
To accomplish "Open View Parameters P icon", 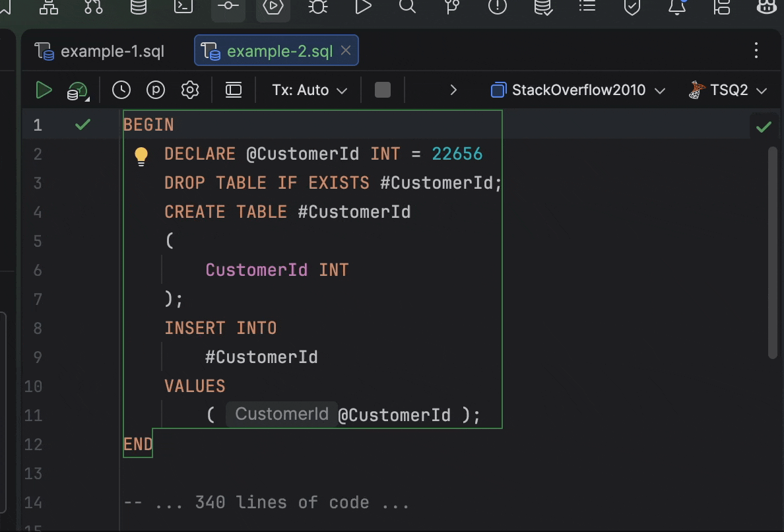I will (156, 90).
